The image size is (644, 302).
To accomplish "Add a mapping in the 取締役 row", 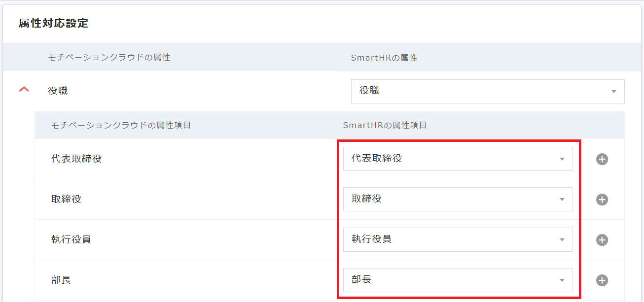I will tap(602, 200).
